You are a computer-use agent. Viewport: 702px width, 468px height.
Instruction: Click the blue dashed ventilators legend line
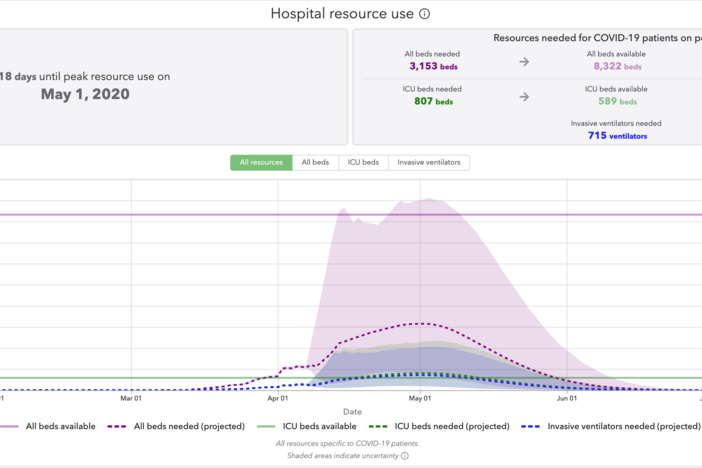click(x=531, y=427)
